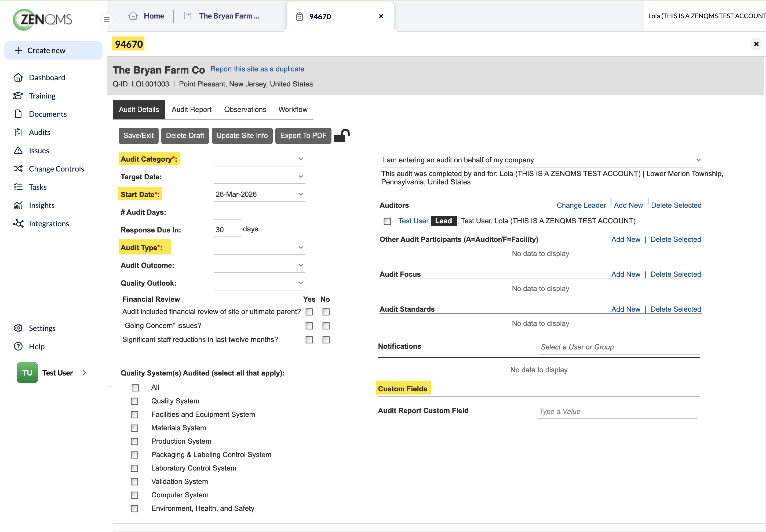Viewport: 766px width, 532px height.
Task: Open The Bryan Farm tab
Action: point(222,16)
